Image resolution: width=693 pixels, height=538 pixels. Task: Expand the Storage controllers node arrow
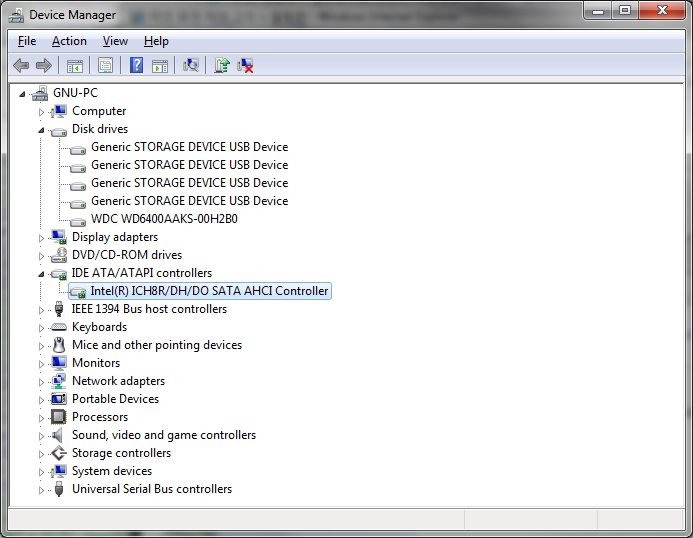coord(41,454)
